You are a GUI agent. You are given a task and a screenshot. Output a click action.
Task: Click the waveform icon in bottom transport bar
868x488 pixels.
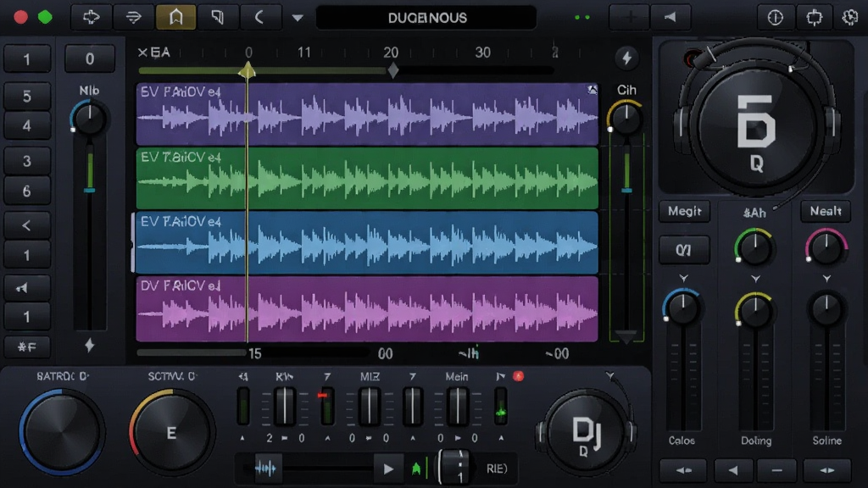tap(265, 469)
